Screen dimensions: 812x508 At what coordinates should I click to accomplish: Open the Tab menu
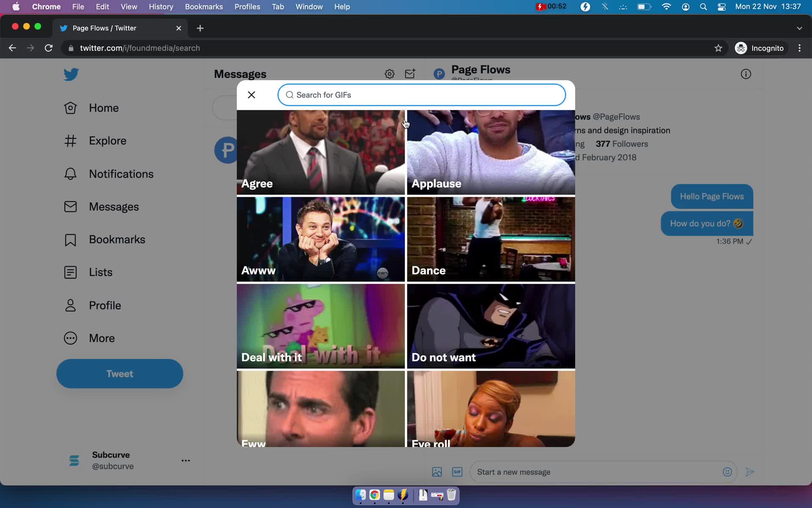278,7
